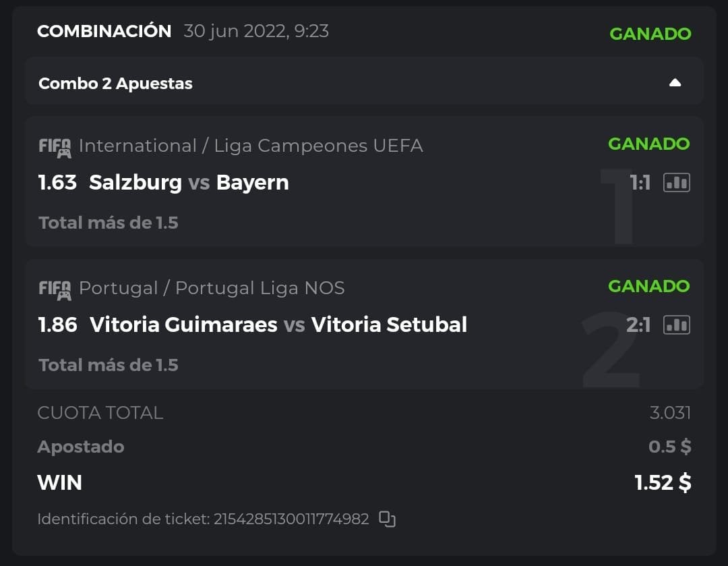Click FIFA icon beside Portugal Liga NOS
Image resolution: width=728 pixels, height=566 pixels.
click(x=55, y=289)
